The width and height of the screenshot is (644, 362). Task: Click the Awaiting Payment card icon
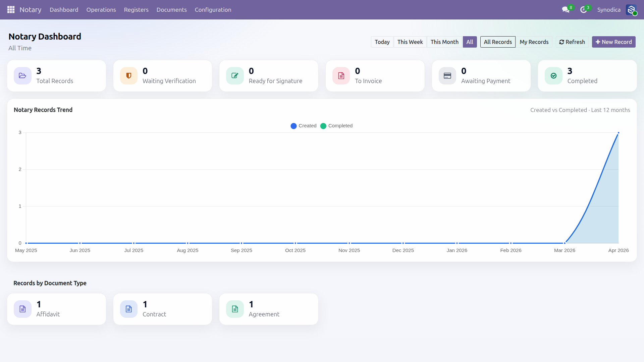point(447,76)
